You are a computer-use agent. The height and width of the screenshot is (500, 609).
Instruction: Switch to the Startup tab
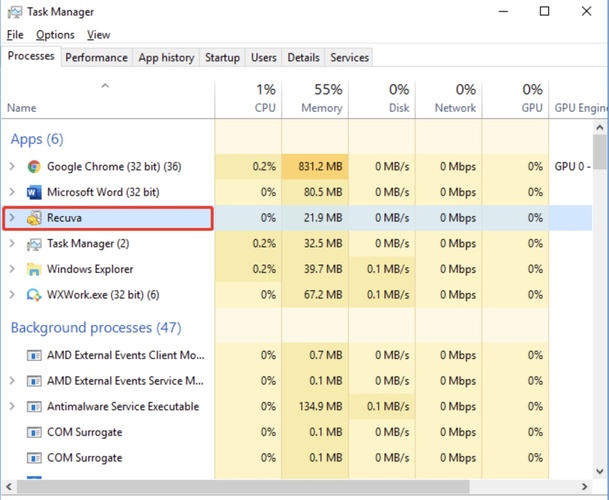222,57
